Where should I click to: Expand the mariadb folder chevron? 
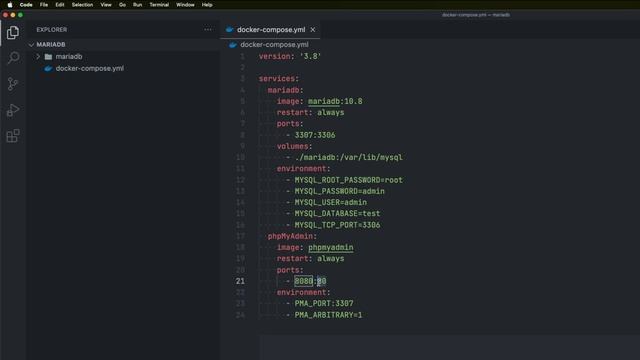click(38, 56)
